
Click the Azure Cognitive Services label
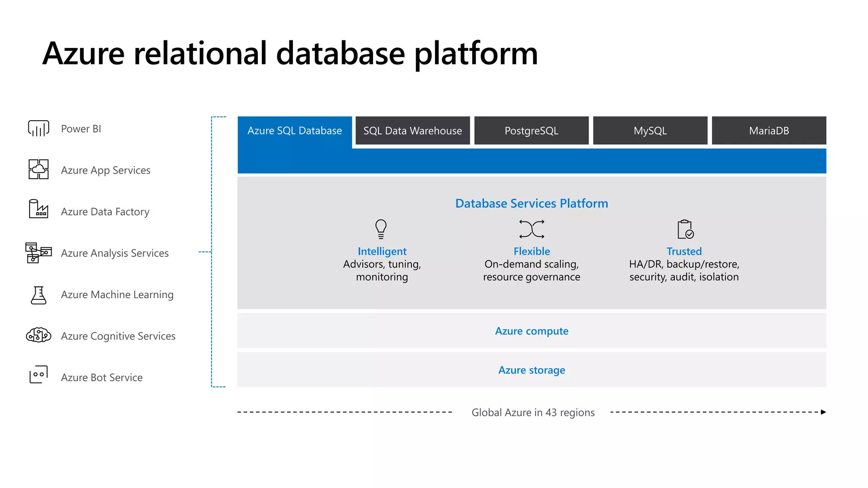tap(118, 336)
